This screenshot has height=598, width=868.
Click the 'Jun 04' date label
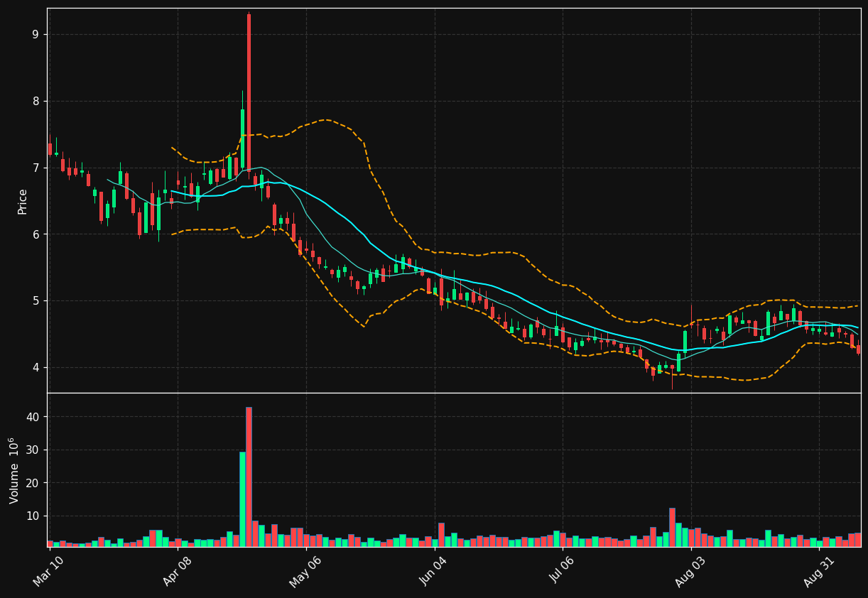coord(434,571)
